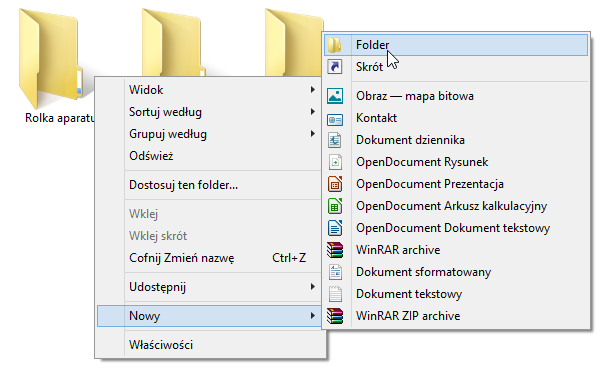Click the greyed-out Wklej skrót entry
The height and width of the screenshot is (371, 604).
[x=210, y=236]
